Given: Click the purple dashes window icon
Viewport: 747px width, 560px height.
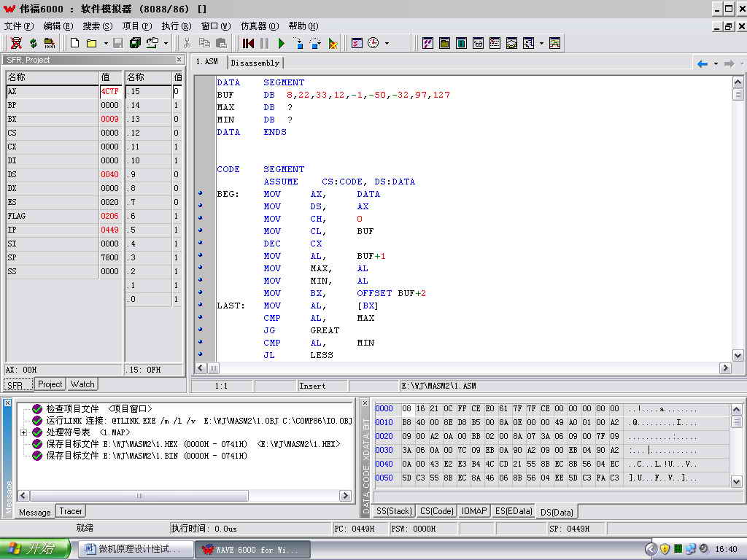Looking at the screenshot, I should click(427, 43).
